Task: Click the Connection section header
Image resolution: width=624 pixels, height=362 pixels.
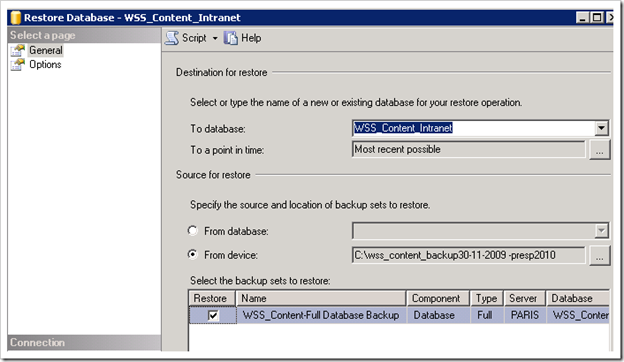Action: pyautogui.click(x=84, y=343)
